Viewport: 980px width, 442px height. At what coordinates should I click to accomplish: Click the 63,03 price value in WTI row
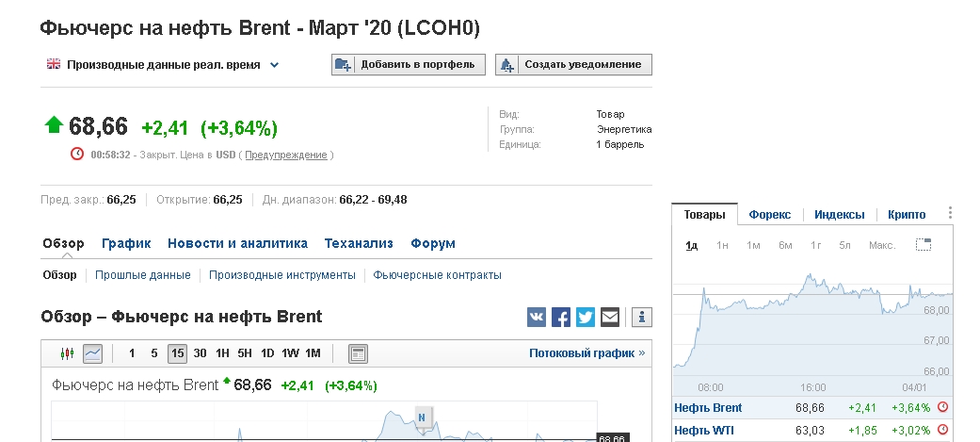[810, 430]
